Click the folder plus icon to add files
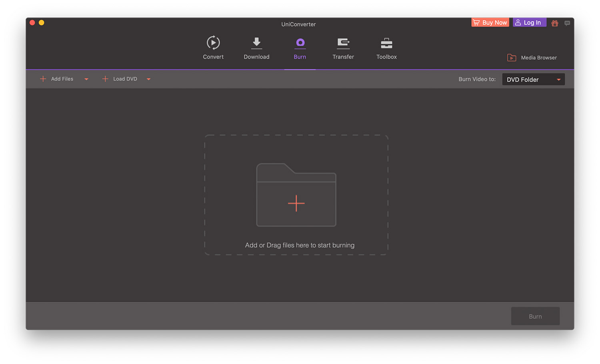Image resolution: width=600 pixels, height=364 pixels. pyautogui.click(x=296, y=195)
